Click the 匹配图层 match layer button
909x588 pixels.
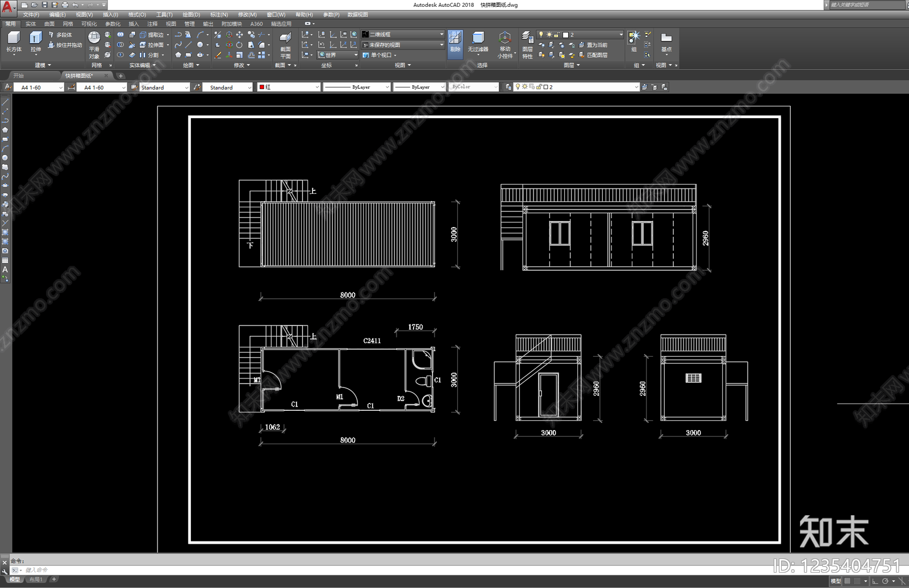[593, 55]
